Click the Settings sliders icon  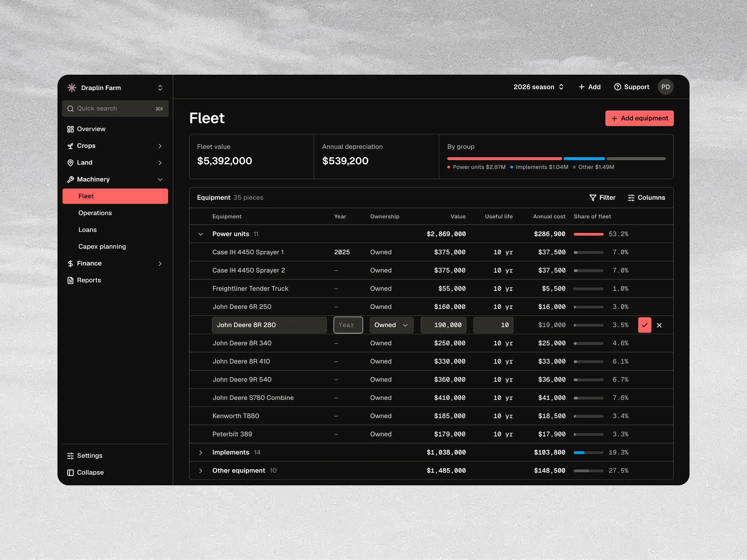[70, 456]
